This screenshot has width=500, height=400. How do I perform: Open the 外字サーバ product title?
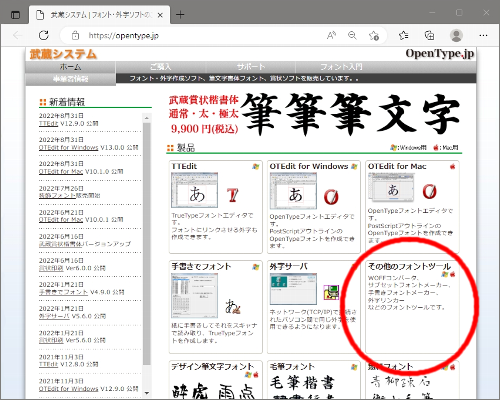(x=288, y=266)
